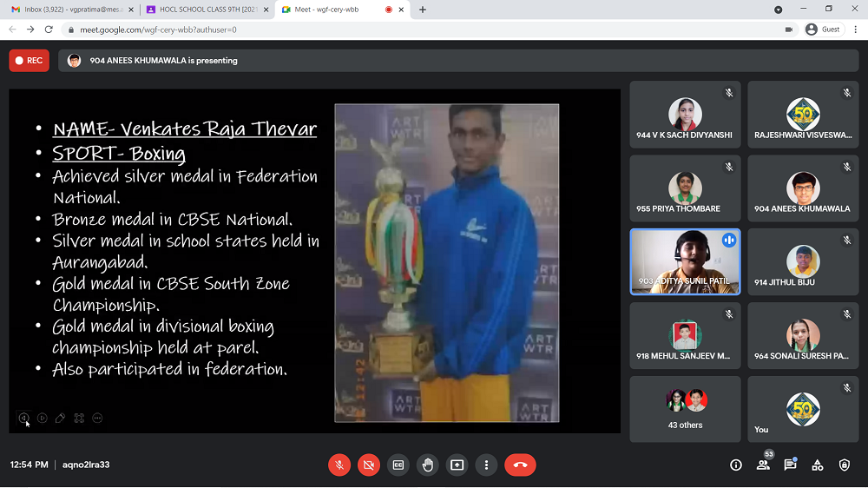Viewport: 868px width, 488px height.
Task: Open the activities panel
Action: [x=818, y=465]
